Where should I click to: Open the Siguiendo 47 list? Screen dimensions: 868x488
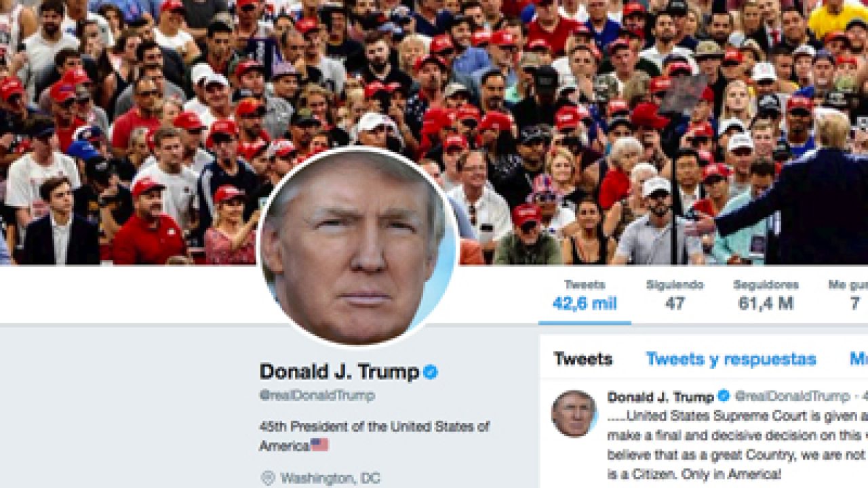click(x=675, y=295)
